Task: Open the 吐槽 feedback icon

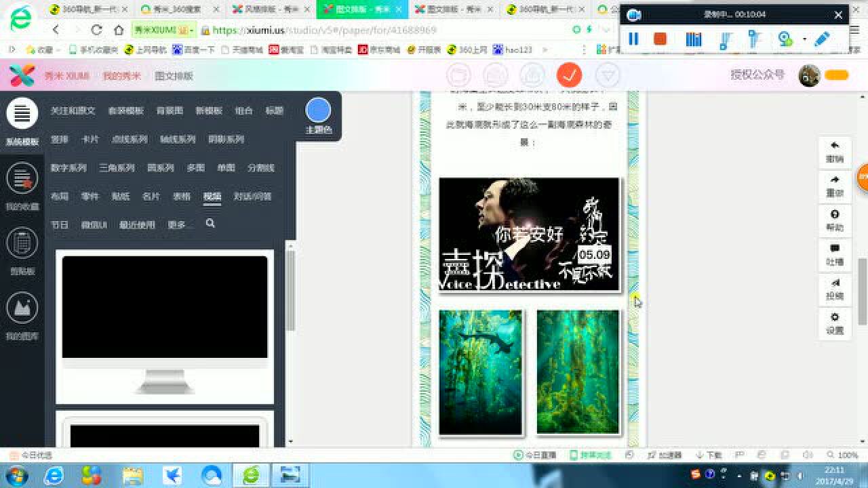Action: pos(835,249)
